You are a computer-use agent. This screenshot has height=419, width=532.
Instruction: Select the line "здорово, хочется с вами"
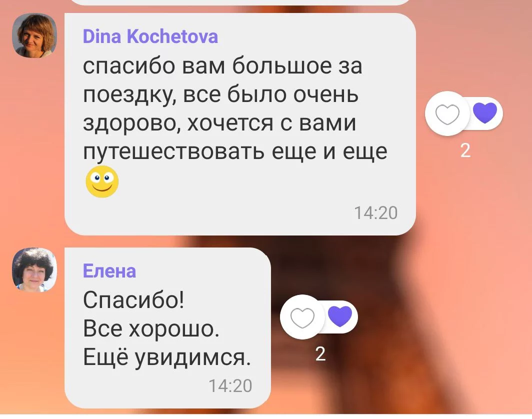point(220,123)
